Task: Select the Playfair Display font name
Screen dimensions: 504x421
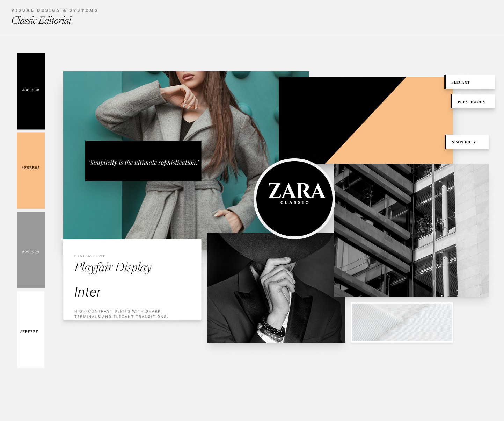Action: point(113,267)
